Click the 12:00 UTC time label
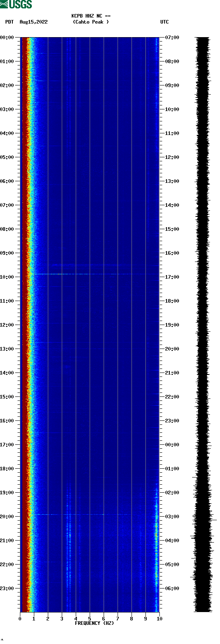This screenshot has width=220, height=644. point(172,157)
